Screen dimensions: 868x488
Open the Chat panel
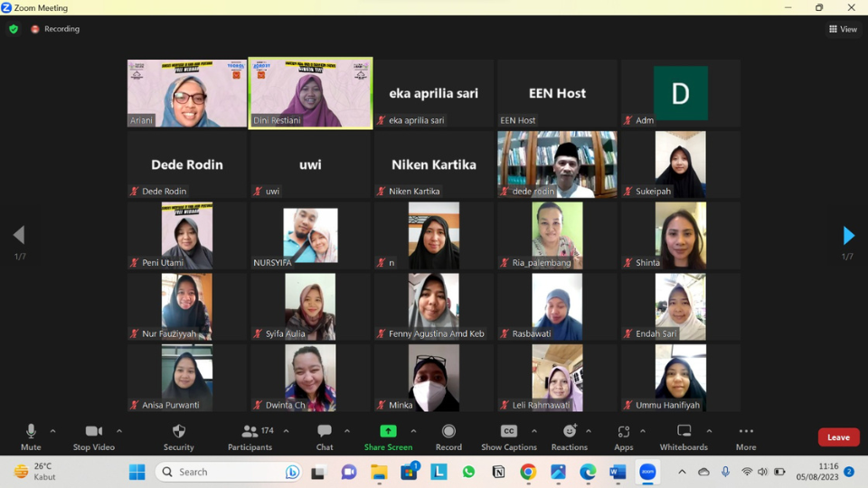click(325, 437)
